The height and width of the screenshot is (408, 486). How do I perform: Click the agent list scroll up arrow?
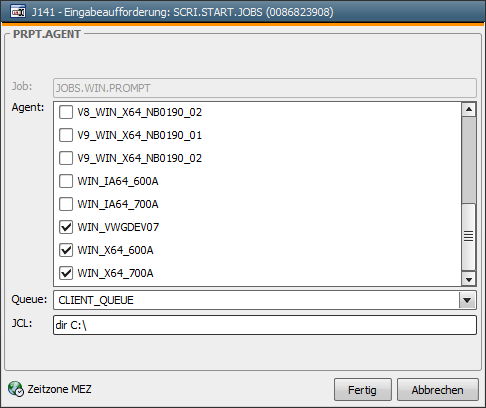pos(469,109)
